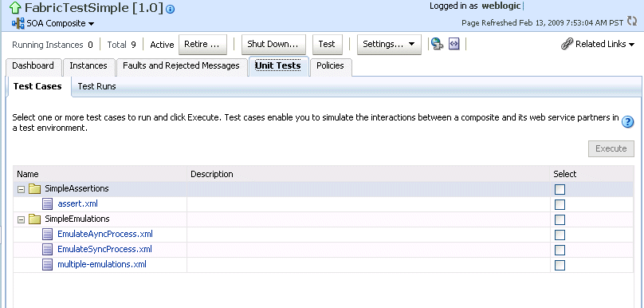Collapse the SimpleEmulations folder node
Image resolution: width=644 pixels, height=308 pixels.
click(21, 219)
